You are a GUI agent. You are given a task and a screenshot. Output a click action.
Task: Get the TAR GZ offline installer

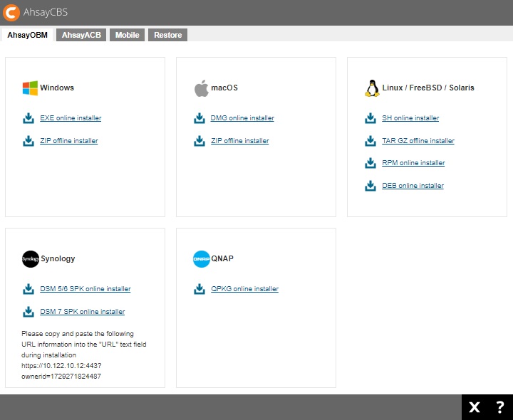tap(418, 141)
